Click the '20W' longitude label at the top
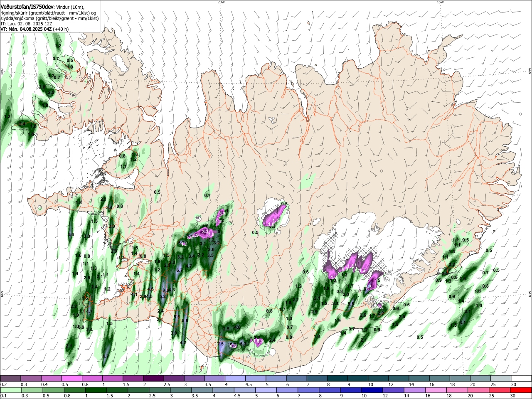 (221, 2)
